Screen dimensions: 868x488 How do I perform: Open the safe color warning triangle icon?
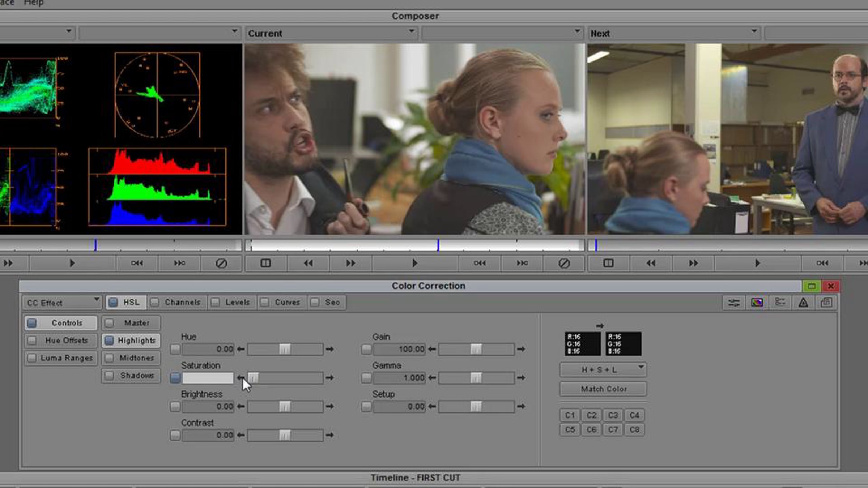pos(803,303)
